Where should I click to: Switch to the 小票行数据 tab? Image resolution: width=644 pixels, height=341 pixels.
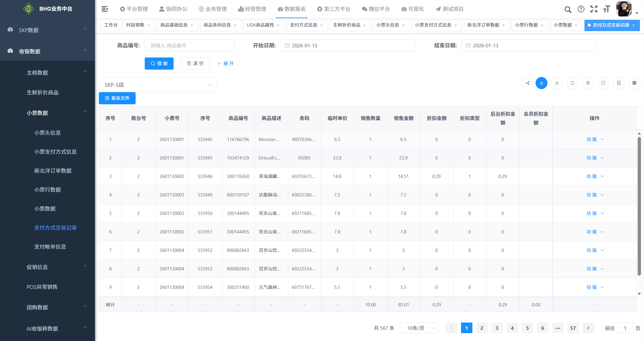point(526,25)
